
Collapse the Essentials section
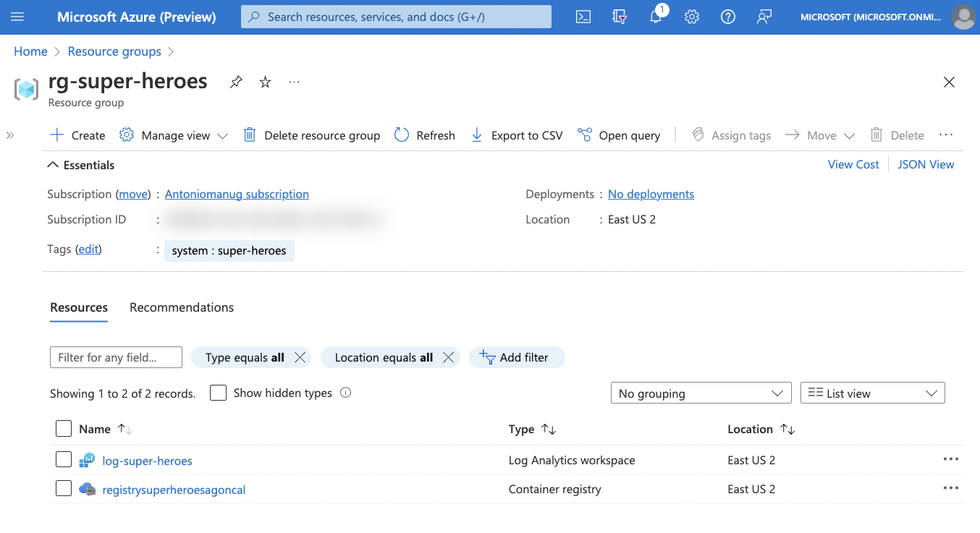pyautogui.click(x=81, y=165)
